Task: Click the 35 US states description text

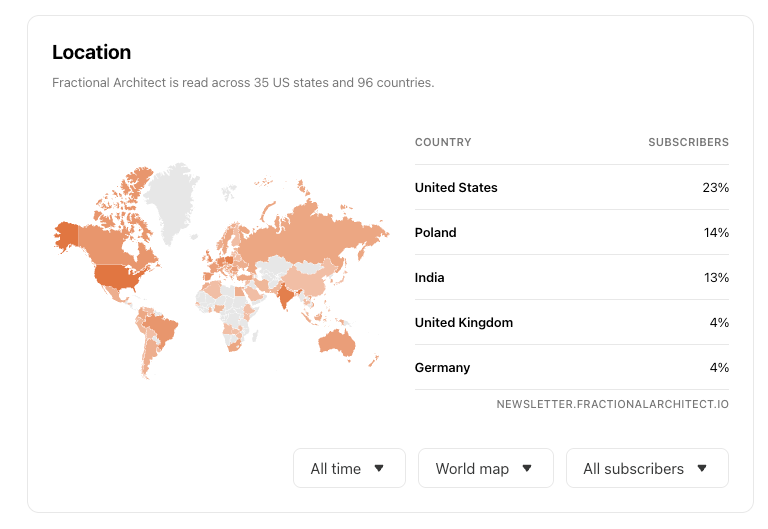Action: click(243, 83)
